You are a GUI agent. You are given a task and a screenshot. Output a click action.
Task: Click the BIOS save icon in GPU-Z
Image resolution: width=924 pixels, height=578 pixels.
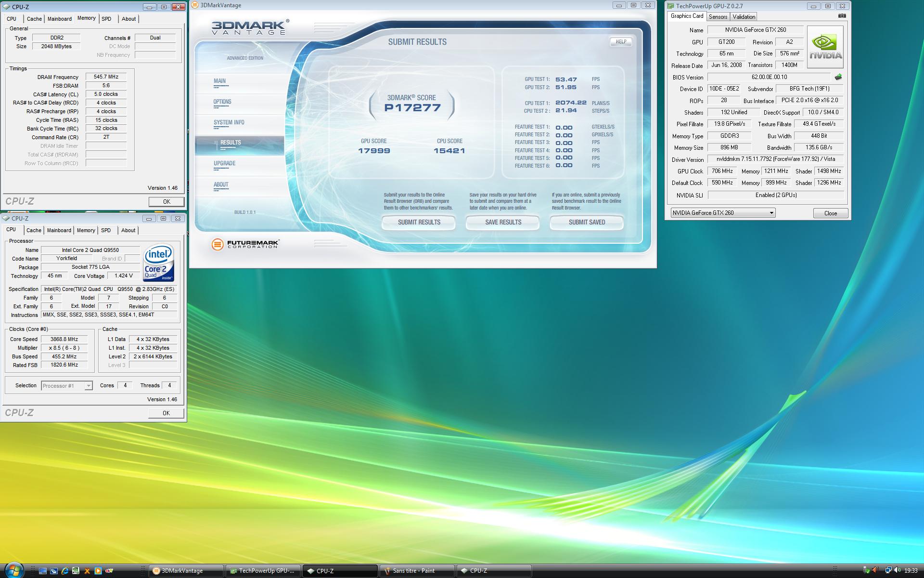[838, 77]
